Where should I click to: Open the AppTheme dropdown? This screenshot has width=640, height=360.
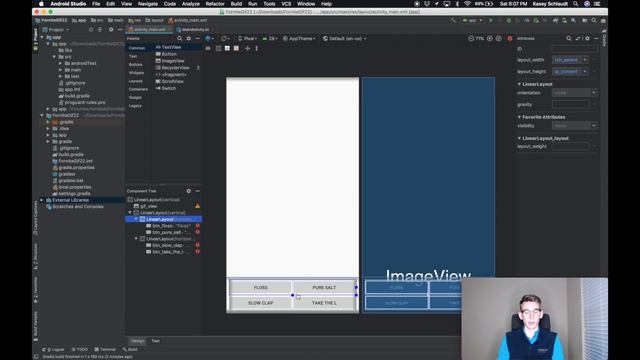[x=299, y=38]
